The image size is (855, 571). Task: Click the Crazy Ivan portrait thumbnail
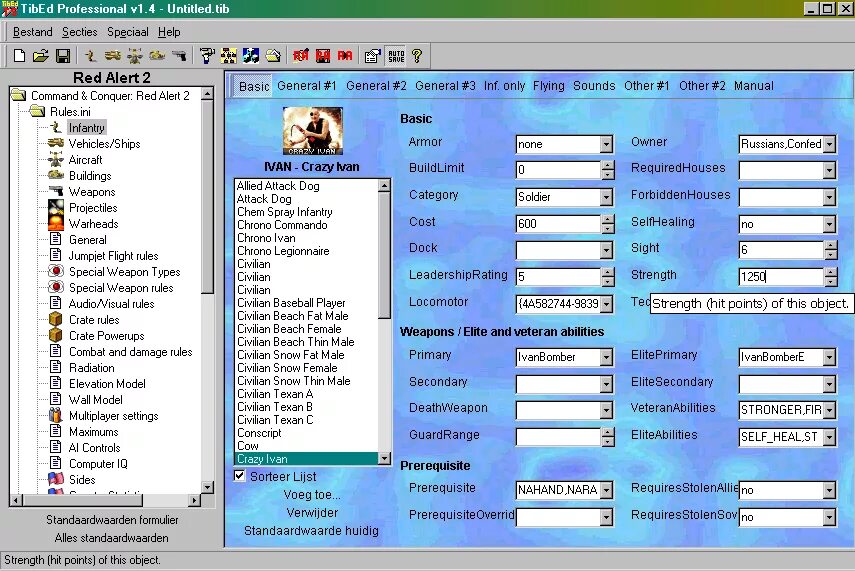(x=312, y=131)
